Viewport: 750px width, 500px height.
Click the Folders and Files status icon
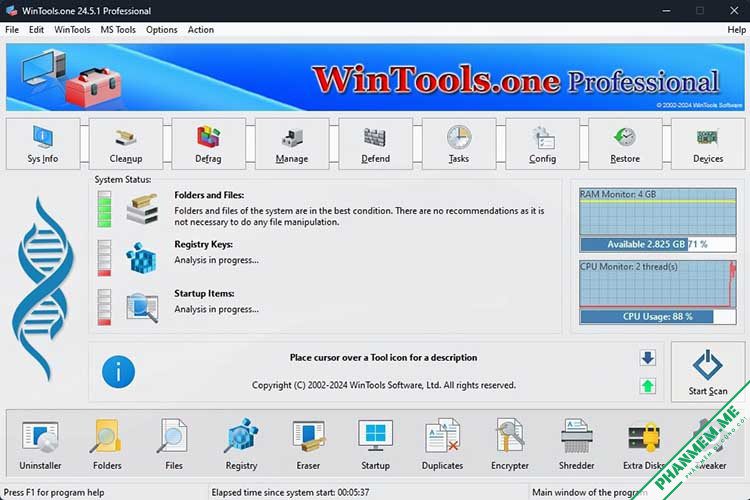pos(142,208)
